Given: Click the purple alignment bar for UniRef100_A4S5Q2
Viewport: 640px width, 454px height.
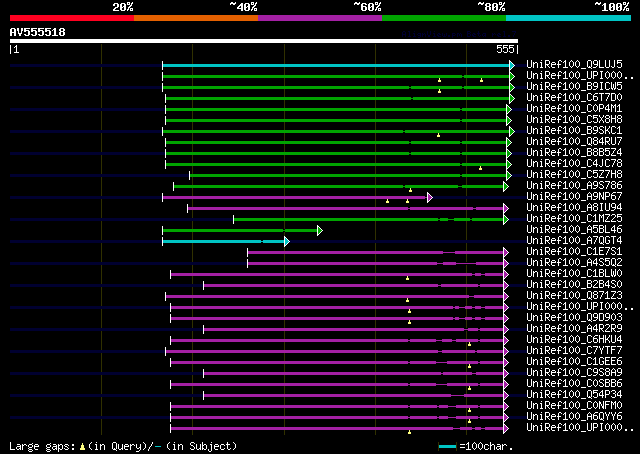Looking at the screenshot, I should point(376,264).
